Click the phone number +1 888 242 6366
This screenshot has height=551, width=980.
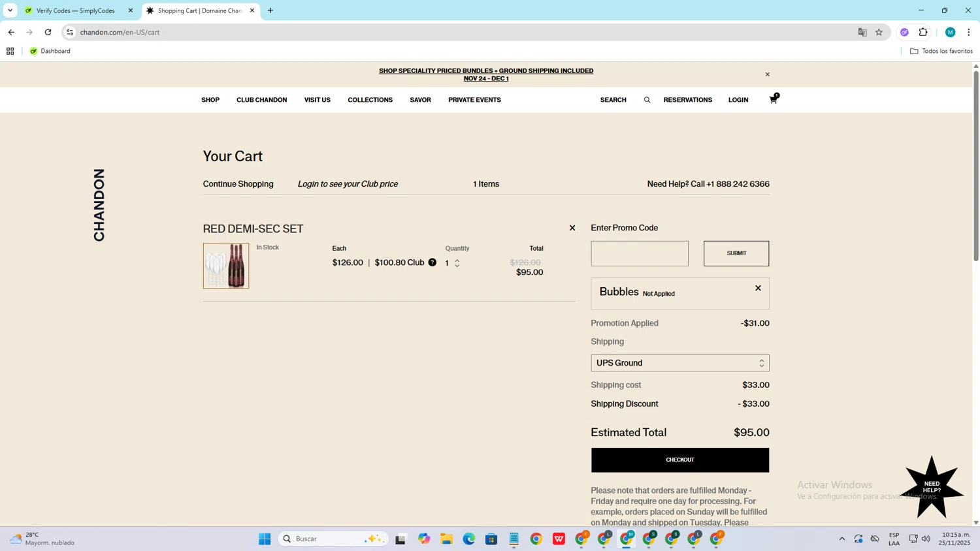tap(738, 184)
